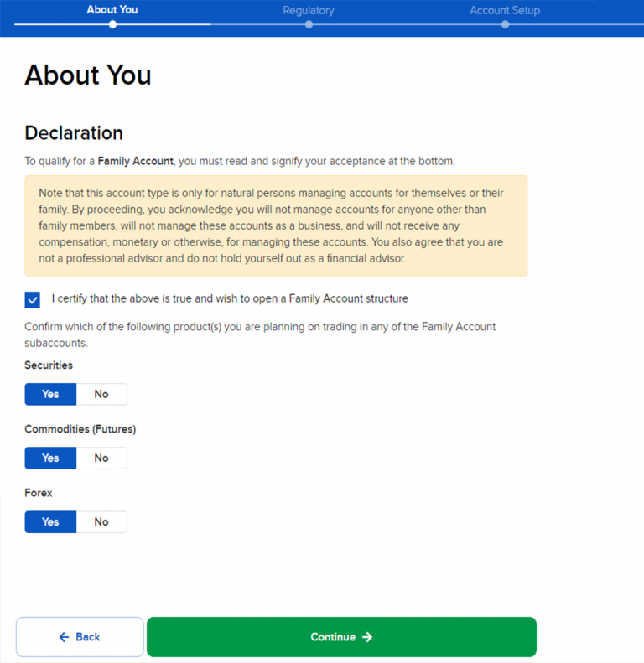Set Forex option to Yes
This screenshot has width=644, height=663.
tap(50, 521)
